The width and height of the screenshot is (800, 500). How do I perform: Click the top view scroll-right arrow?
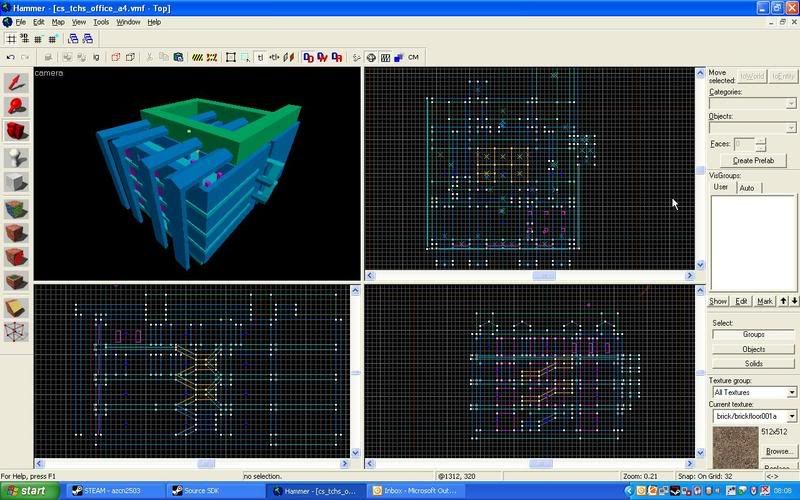click(x=690, y=276)
